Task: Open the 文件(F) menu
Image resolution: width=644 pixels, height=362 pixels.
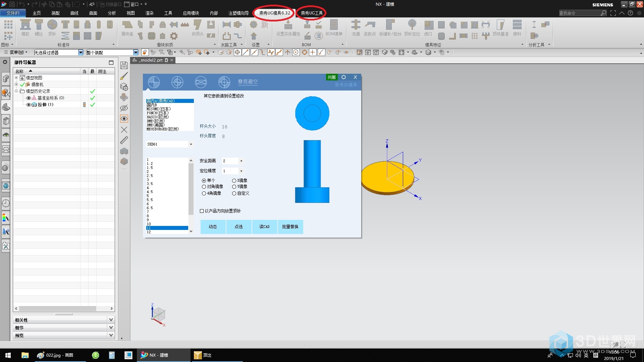Action: click(13, 13)
